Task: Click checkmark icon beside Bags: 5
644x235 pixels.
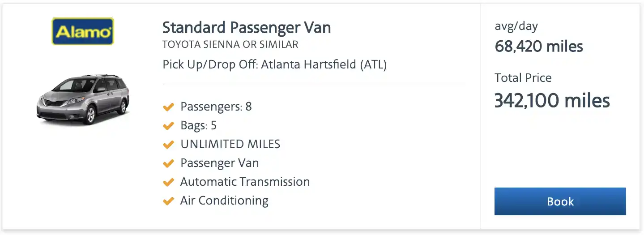Action: click(x=168, y=126)
